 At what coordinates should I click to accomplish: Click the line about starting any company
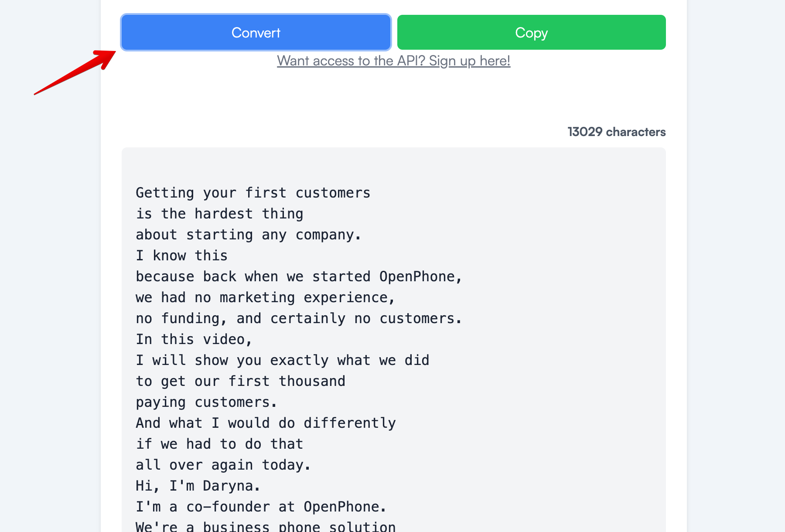point(248,234)
